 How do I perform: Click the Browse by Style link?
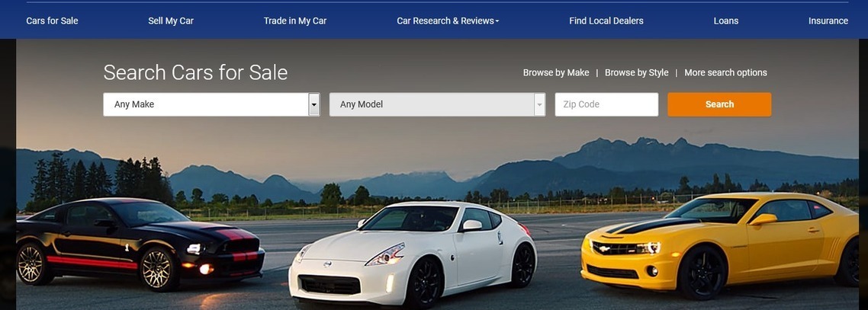point(636,72)
